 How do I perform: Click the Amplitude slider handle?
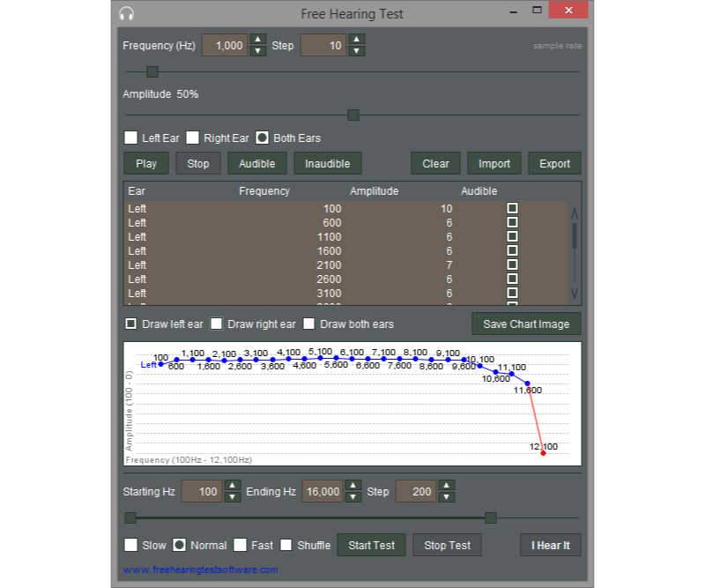(353, 115)
